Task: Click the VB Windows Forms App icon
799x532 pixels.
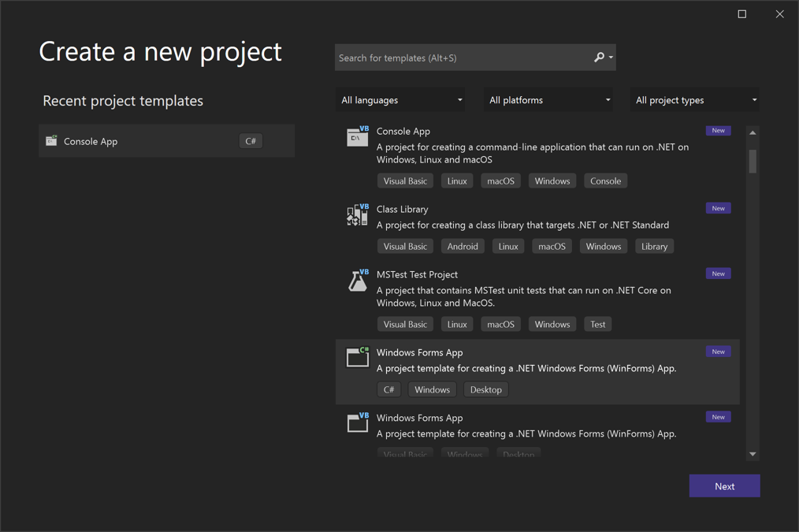Action: [x=357, y=422]
